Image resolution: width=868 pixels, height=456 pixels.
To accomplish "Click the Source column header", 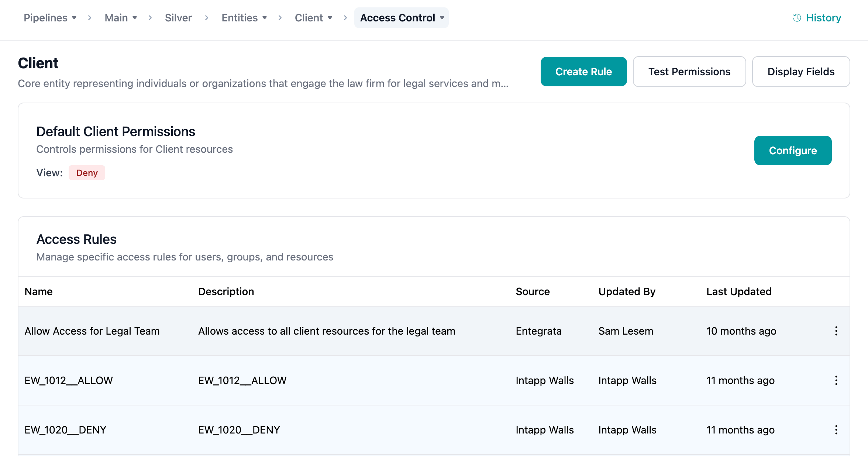I will click(533, 291).
